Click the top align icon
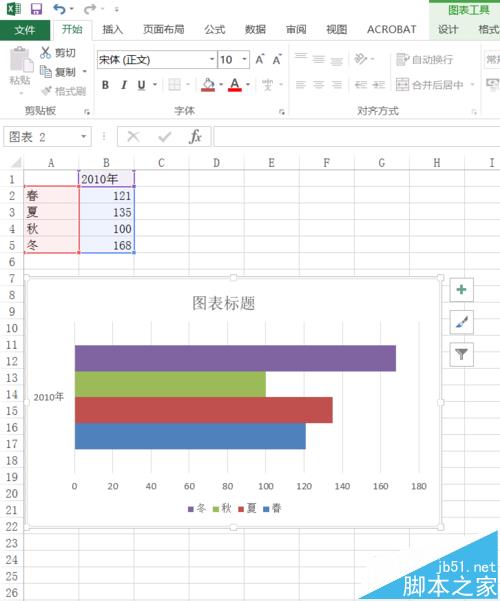 pos(301,59)
